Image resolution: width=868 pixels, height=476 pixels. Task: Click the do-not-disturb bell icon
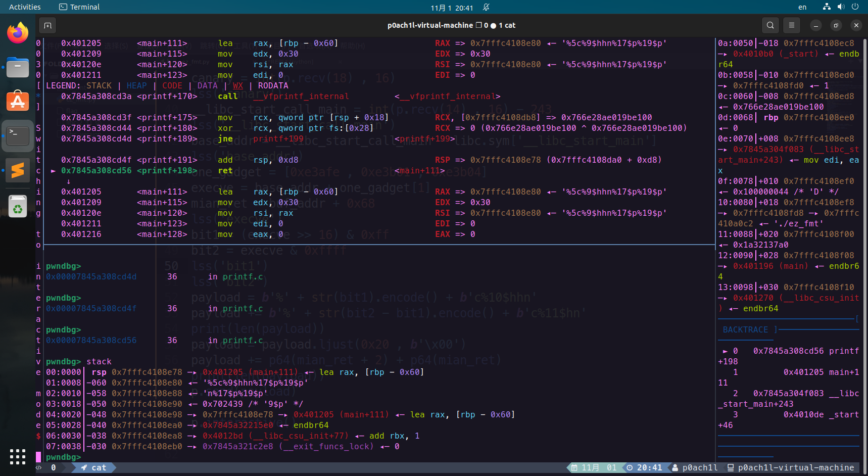click(486, 7)
